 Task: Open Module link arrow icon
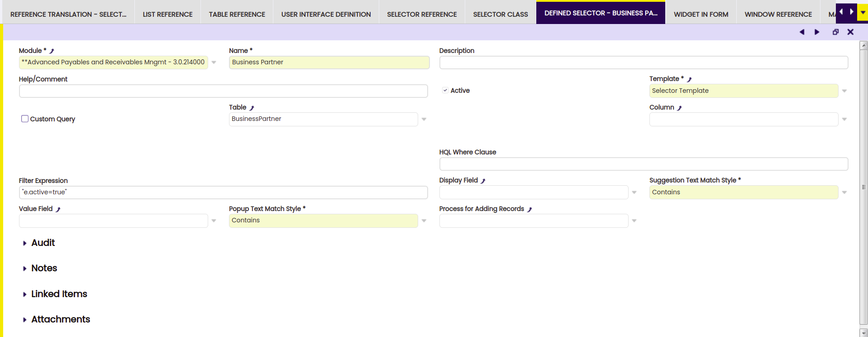52,51
